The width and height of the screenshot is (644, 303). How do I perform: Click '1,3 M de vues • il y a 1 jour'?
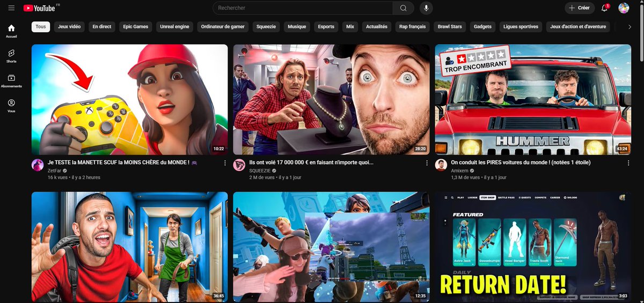pos(479,178)
